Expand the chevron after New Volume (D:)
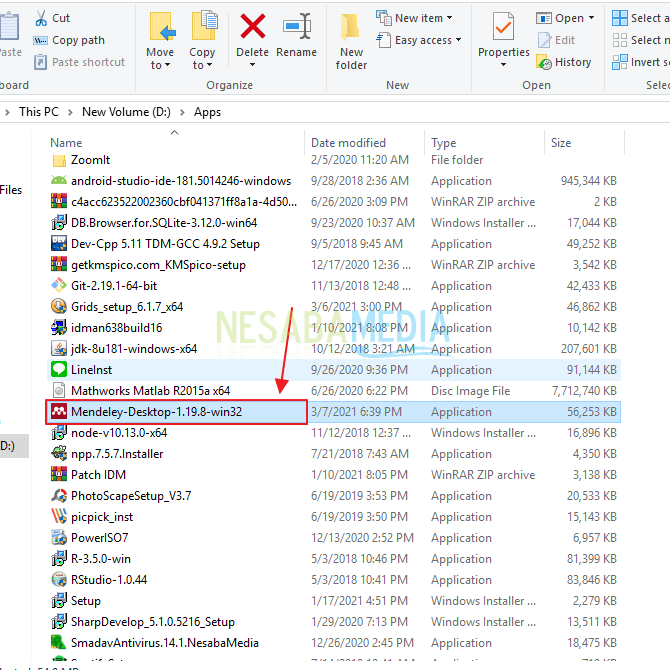Image resolution: width=670 pixels, height=670 pixels. tap(182, 112)
